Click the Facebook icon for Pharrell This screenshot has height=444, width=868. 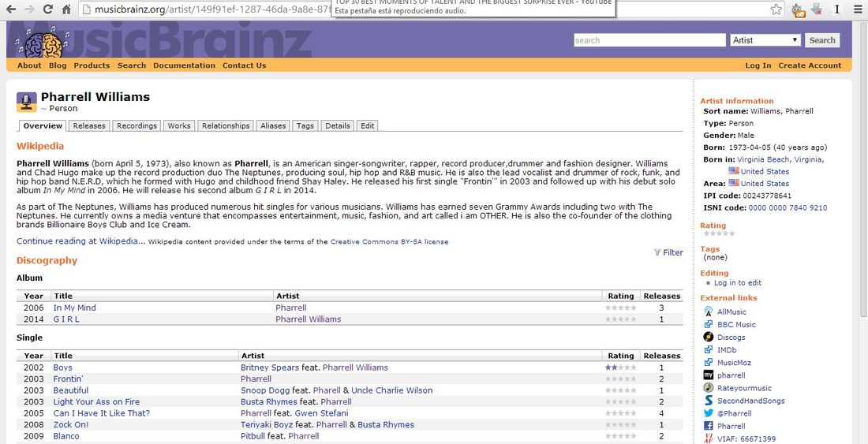[x=708, y=426]
